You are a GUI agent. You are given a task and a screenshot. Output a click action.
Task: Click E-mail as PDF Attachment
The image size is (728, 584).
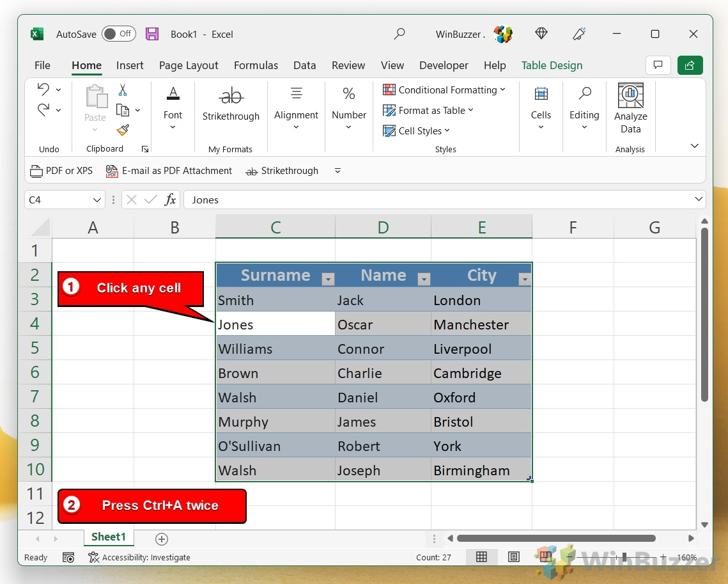(x=169, y=171)
